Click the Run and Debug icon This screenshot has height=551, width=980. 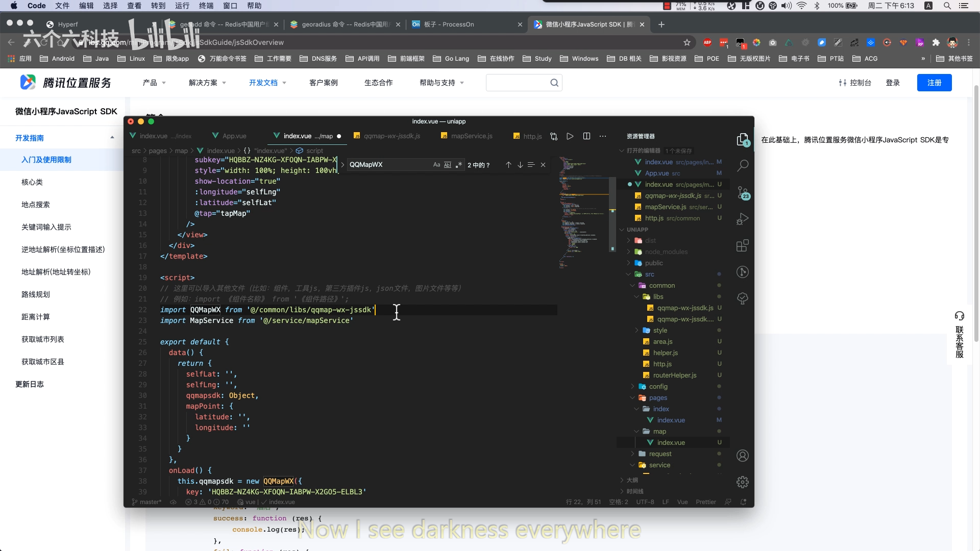(x=743, y=219)
